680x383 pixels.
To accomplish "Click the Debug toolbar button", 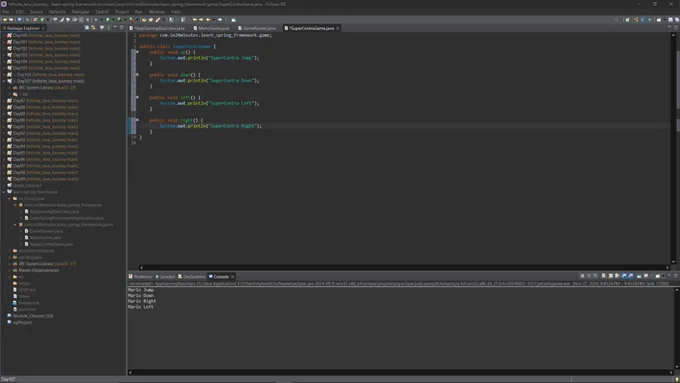I will 96,20.
